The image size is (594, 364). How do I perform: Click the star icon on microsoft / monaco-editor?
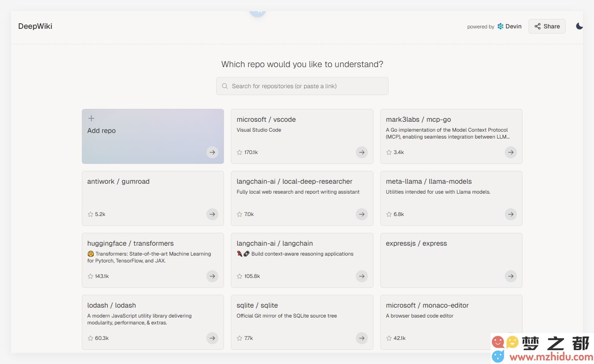tap(389, 338)
